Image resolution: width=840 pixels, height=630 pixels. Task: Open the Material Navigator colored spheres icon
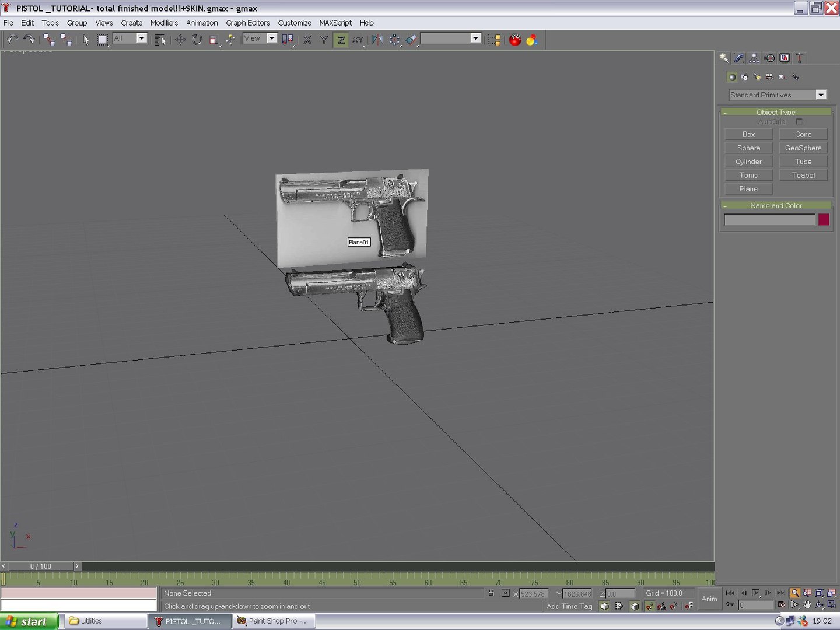point(531,40)
